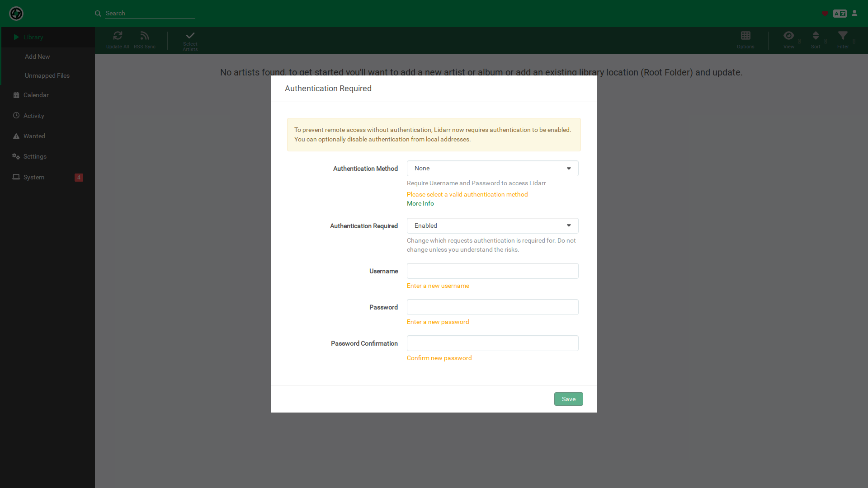The image size is (868, 488).
Task: Click the Username input field
Action: click(x=492, y=271)
